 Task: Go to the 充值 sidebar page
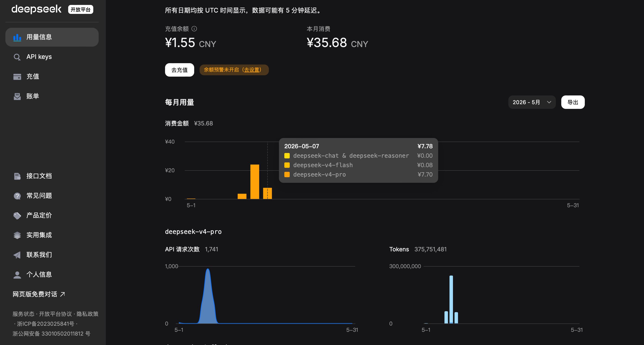tap(52, 77)
